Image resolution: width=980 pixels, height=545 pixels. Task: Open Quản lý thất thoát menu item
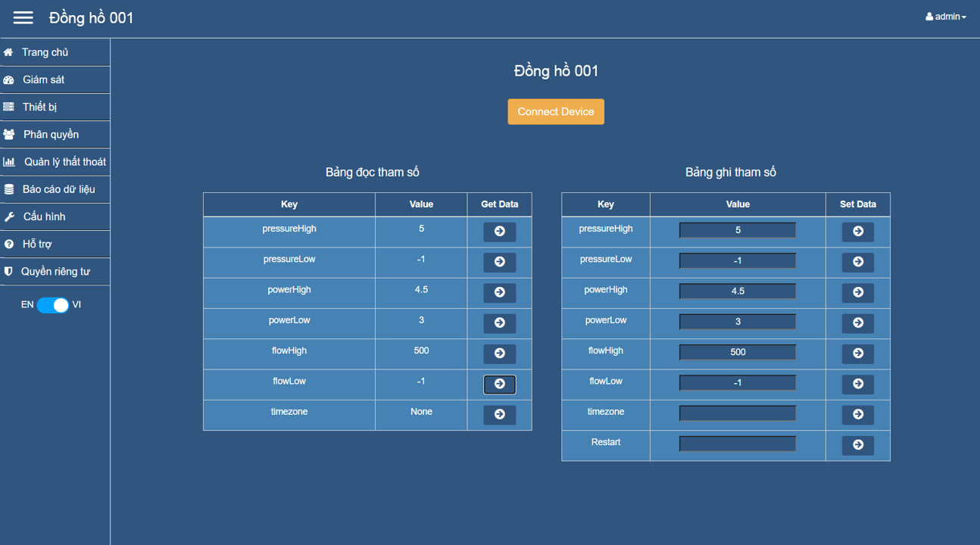(x=64, y=162)
